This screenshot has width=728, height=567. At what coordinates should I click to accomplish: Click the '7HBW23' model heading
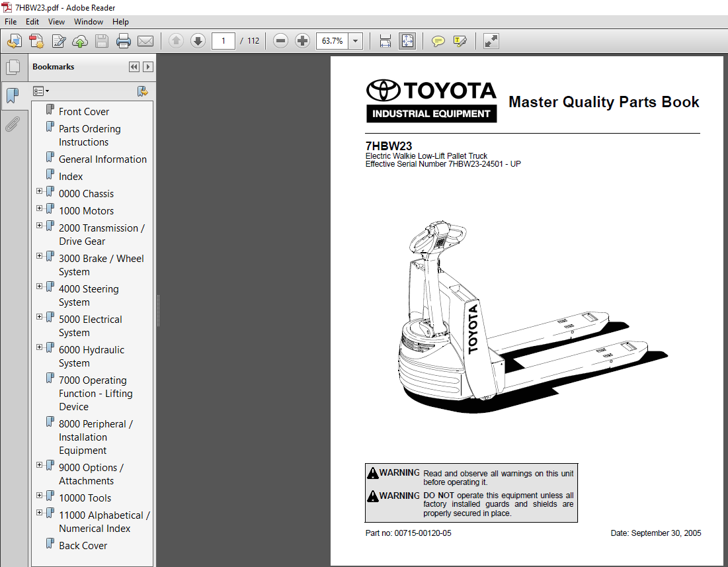pyautogui.click(x=389, y=146)
